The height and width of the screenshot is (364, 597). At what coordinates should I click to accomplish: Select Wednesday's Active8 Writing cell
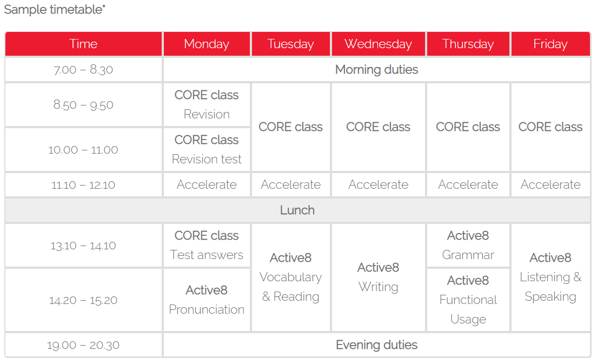coord(378,277)
